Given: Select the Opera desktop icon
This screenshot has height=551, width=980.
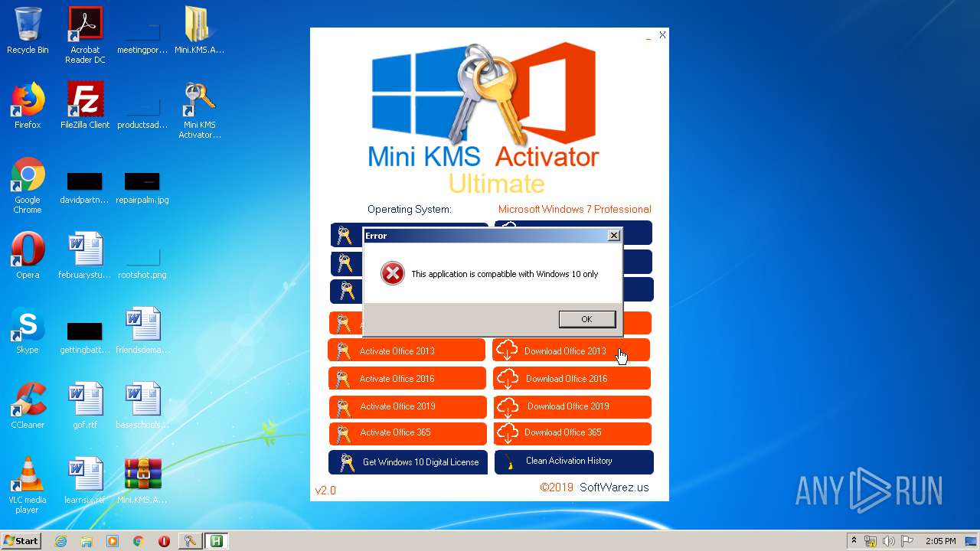Looking at the screenshot, I should click(x=28, y=256).
